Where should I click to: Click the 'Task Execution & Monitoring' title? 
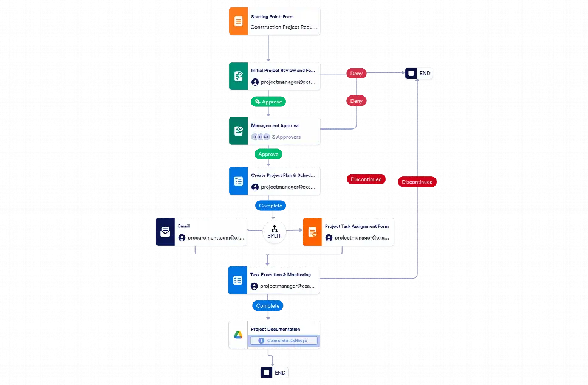coord(281,274)
